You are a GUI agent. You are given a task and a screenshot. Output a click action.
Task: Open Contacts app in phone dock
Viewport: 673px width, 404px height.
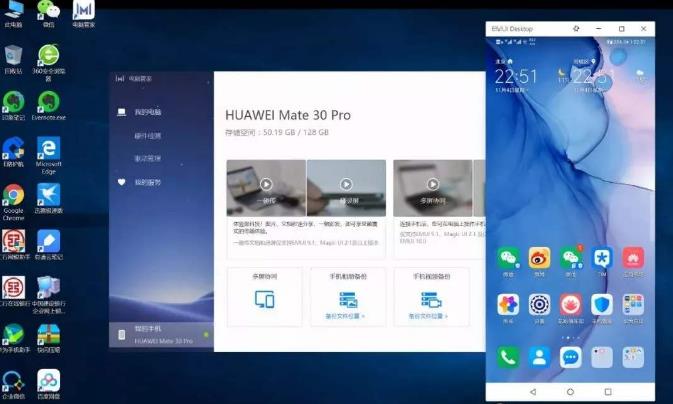[x=539, y=357]
